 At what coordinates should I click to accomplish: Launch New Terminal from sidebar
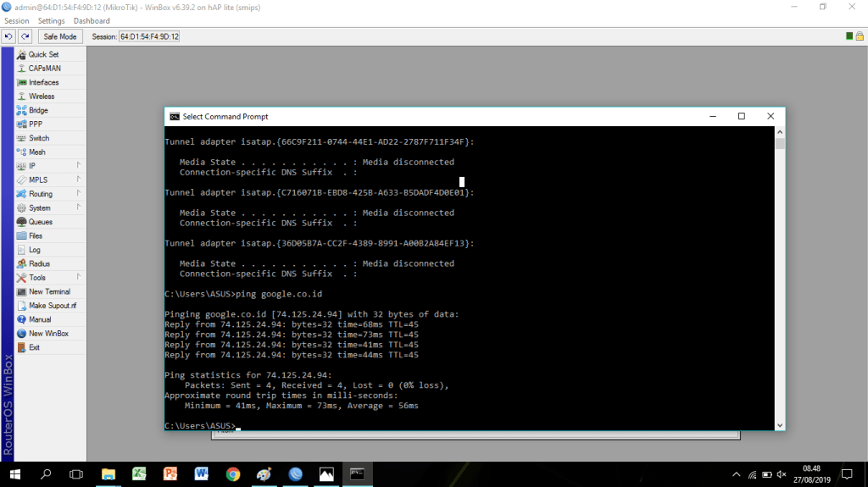[x=49, y=291]
